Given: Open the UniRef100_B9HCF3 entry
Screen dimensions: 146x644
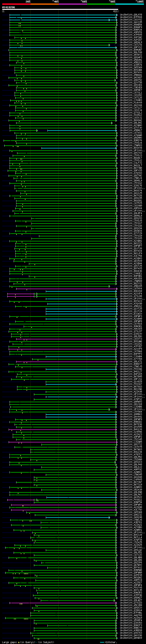Looking at the screenshot, I should coord(131,625).
